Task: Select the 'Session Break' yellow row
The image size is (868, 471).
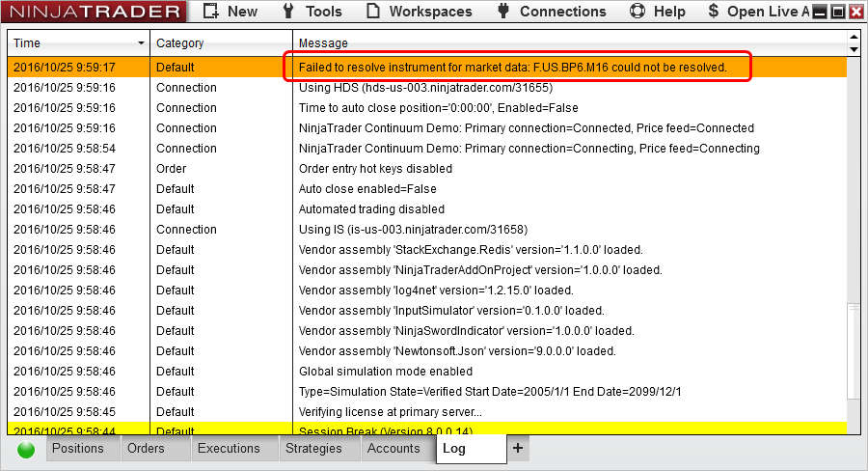Action: [x=427, y=429]
